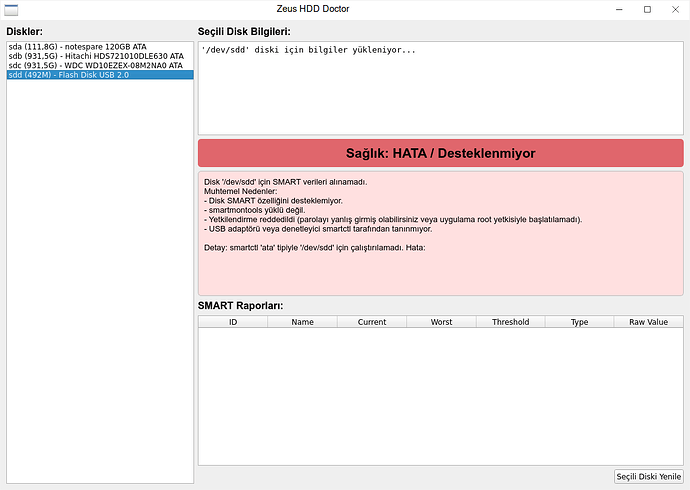Click the 'Detay: smartctl' error detail line
This screenshot has height=490, width=690.
[x=315, y=248]
